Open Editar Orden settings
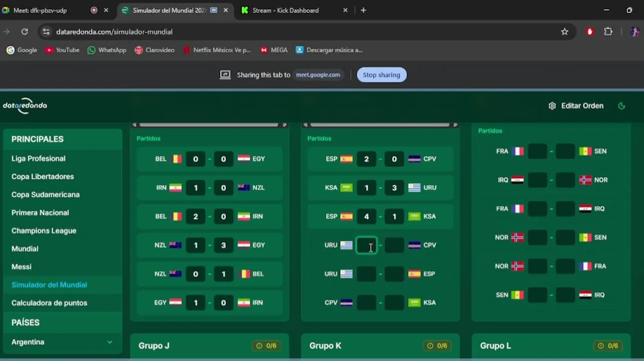644x361 pixels. click(576, 106)
